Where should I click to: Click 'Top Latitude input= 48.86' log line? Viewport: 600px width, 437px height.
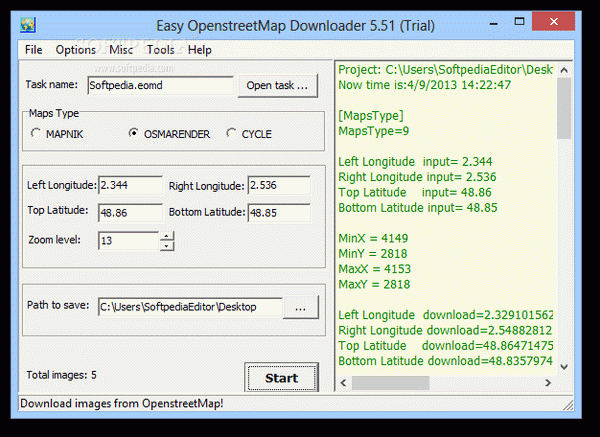pos(415,192)
